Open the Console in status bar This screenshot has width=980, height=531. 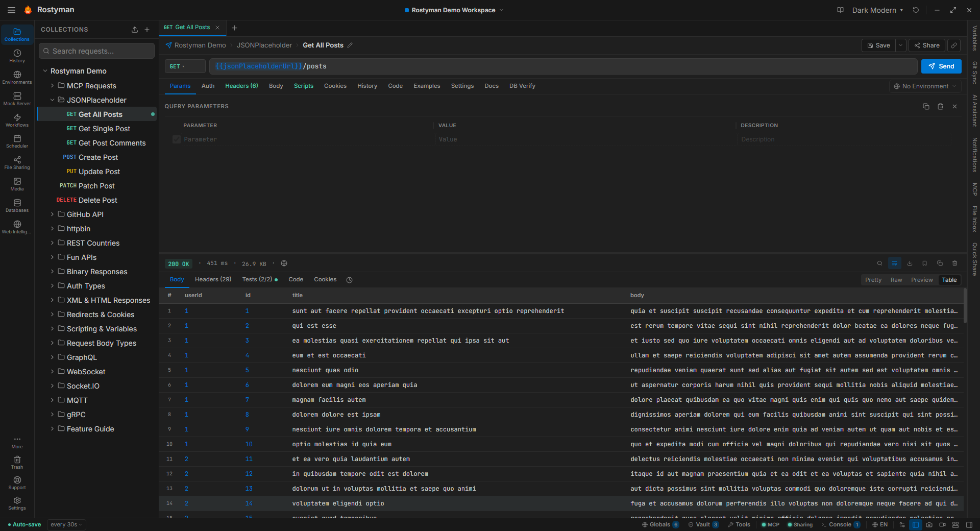[841, 524]
